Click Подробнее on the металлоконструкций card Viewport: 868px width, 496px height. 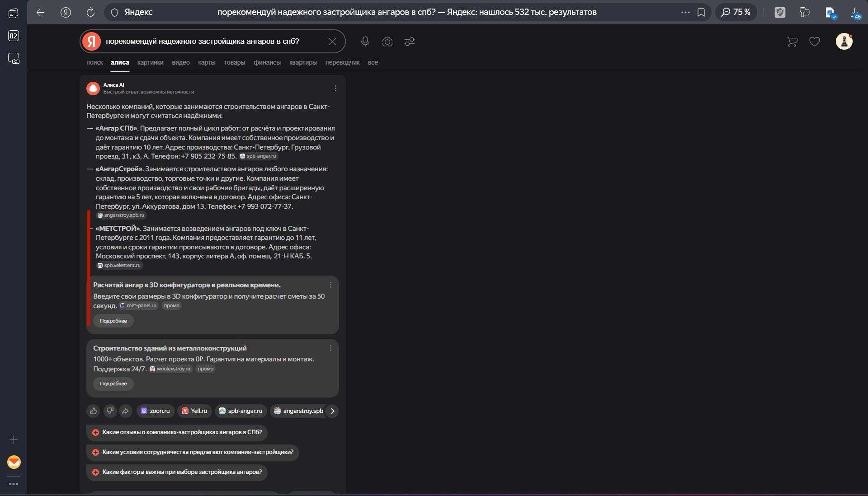[113, 384]
